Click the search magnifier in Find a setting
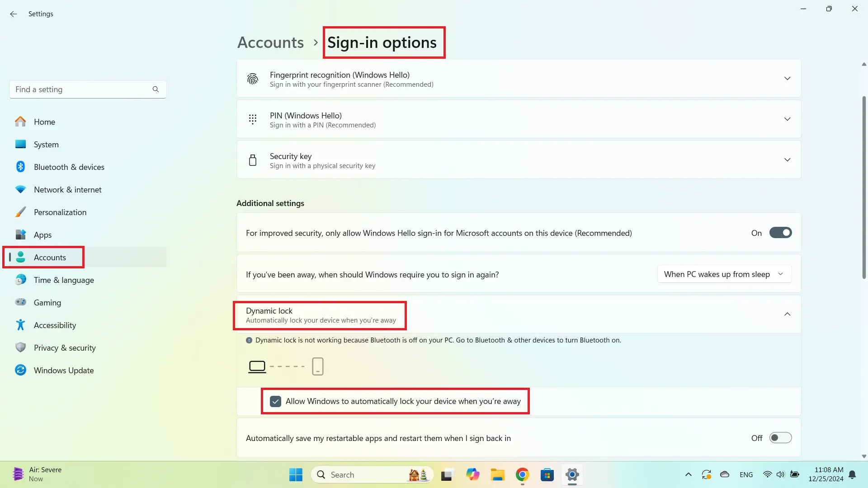Image resolution: width=868 pixels, height=488 pixels. point(156,89)
